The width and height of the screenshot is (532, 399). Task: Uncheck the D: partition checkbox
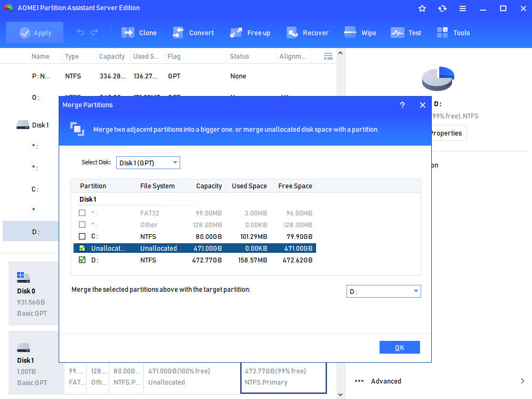pos(82,260)
